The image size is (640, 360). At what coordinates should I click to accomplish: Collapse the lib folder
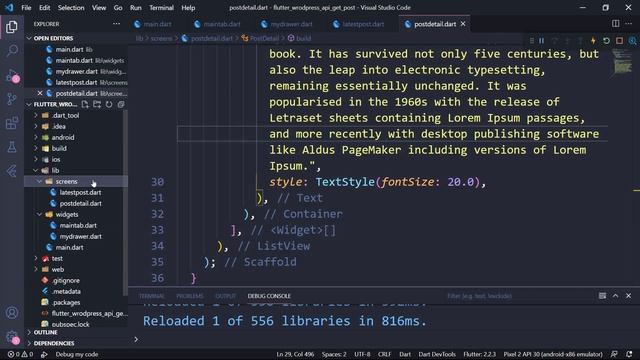(36, 171)
